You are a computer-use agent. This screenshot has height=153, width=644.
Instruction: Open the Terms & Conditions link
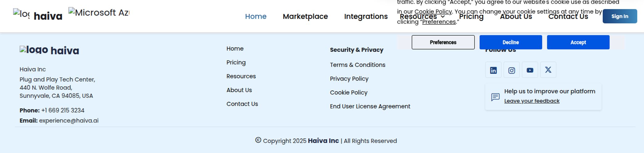click(357, 65)
